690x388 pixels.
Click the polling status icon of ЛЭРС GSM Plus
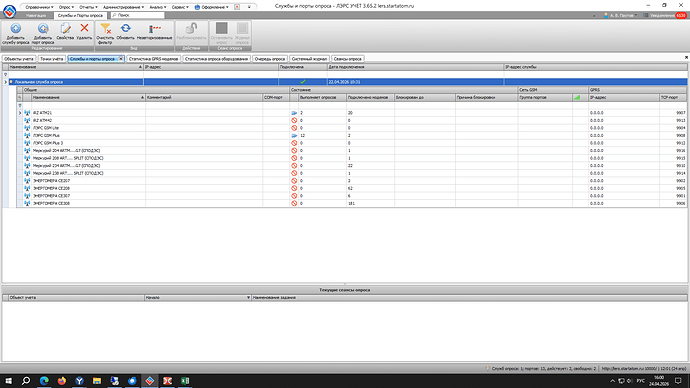[x=294, y=135]
